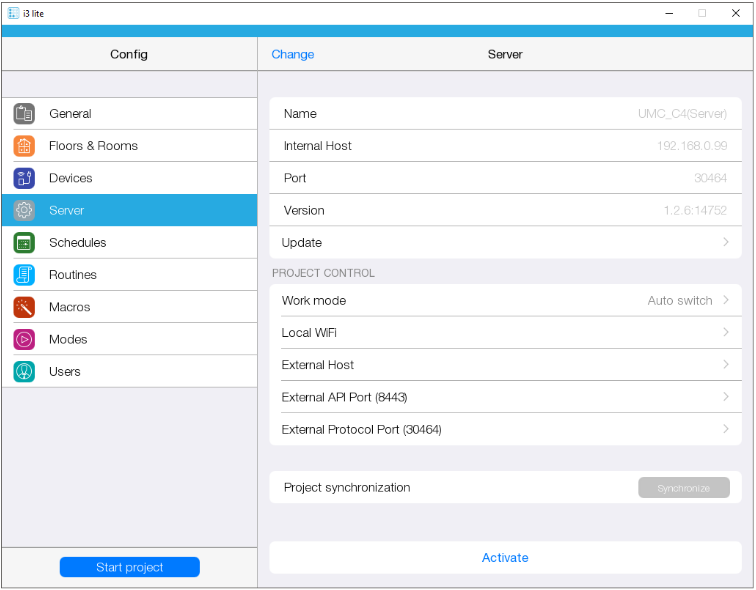Click the Change link in header

292,54
